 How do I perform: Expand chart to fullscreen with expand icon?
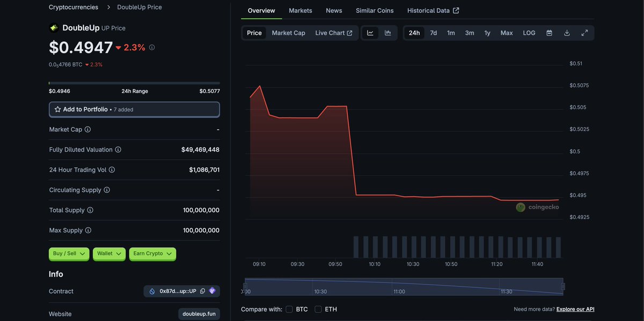coord(584,33)
